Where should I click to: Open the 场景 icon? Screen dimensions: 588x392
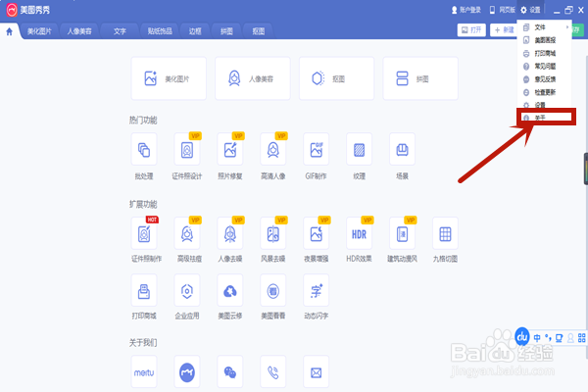(x=403, y=149)
